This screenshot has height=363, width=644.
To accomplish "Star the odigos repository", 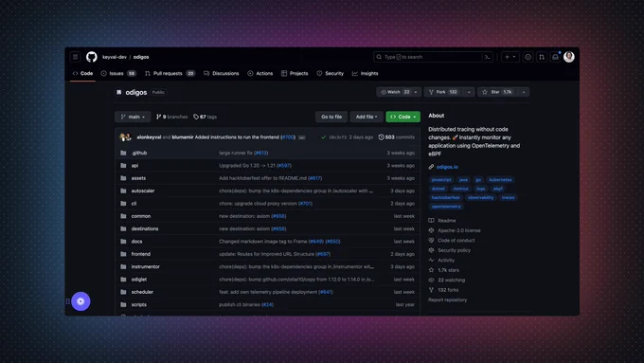I will pos(498,92).
